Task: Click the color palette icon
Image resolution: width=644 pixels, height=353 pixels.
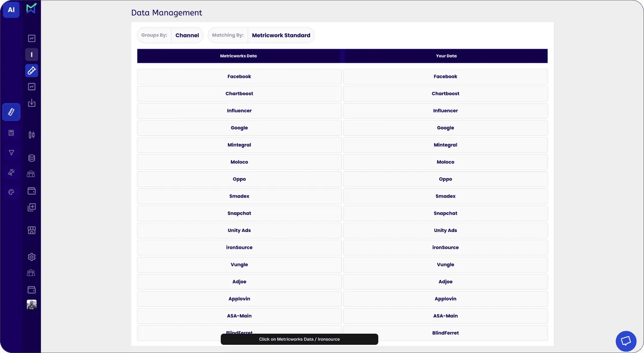Action: click(11, 192)
